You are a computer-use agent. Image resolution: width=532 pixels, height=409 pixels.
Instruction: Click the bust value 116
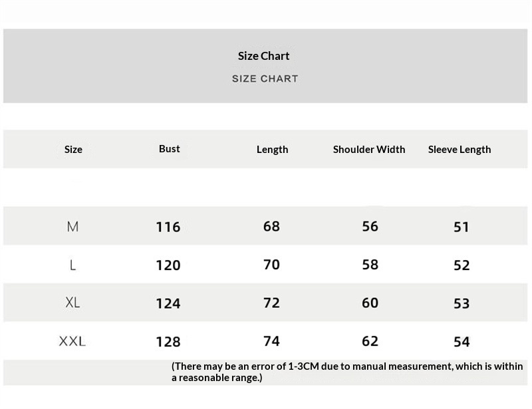click(168, 227)
